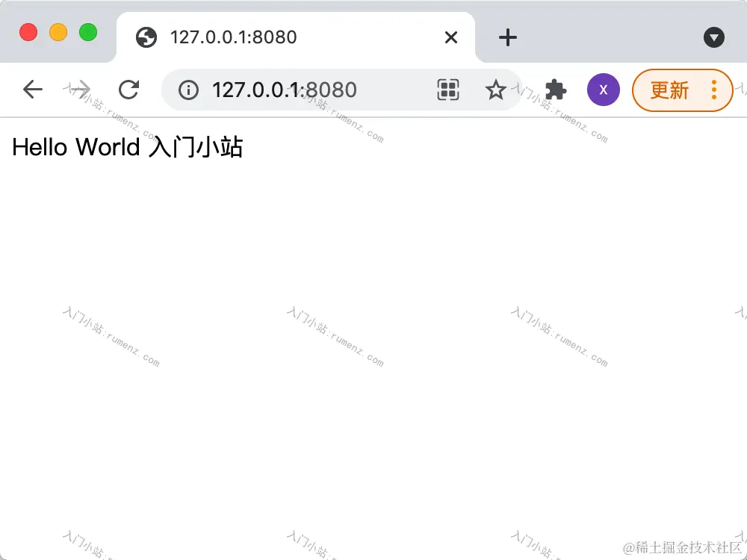Click the purple x profile avatar
The width and height of the screenshot is (747, 560).
(x=603, y=90)
